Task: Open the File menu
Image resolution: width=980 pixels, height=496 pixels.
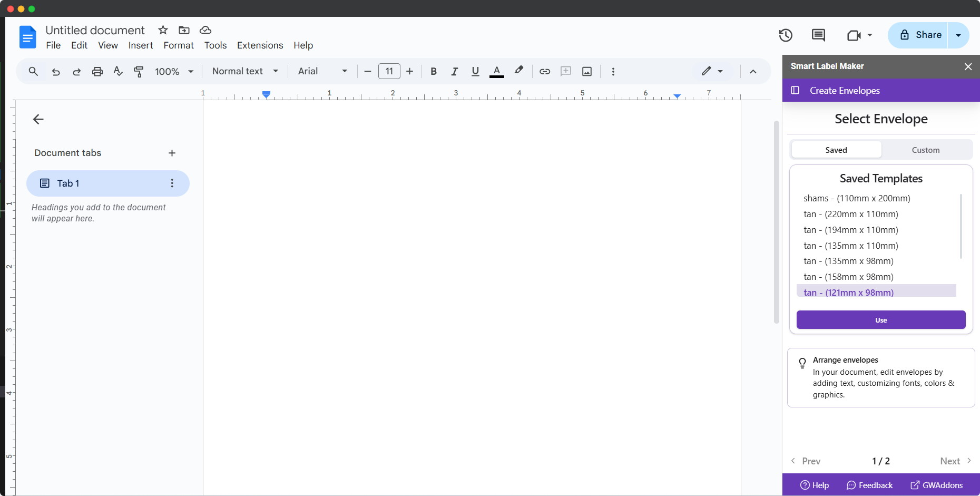Action: (x=53, y=45)
